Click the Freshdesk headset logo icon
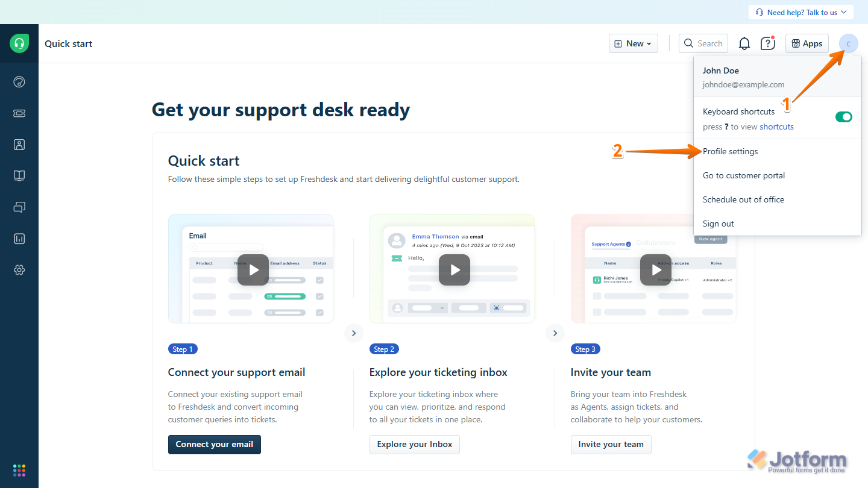Image resolution: width=868 pixels, height=488 pixels. (19, 43)
